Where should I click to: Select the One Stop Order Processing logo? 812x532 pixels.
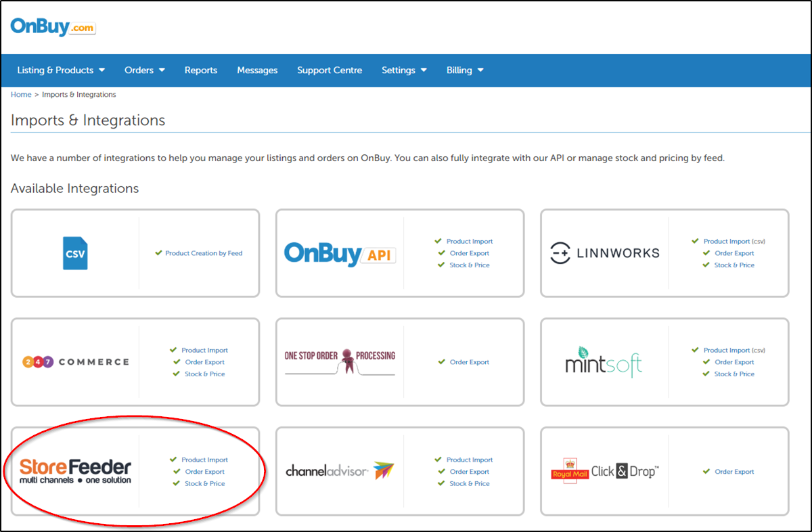(340, 361)
